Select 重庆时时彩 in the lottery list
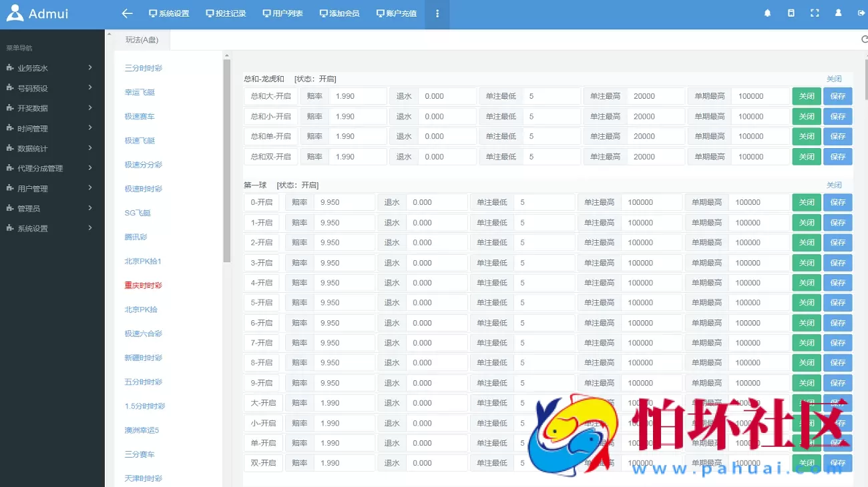868x487 pixels. click(x=144, y=284)
